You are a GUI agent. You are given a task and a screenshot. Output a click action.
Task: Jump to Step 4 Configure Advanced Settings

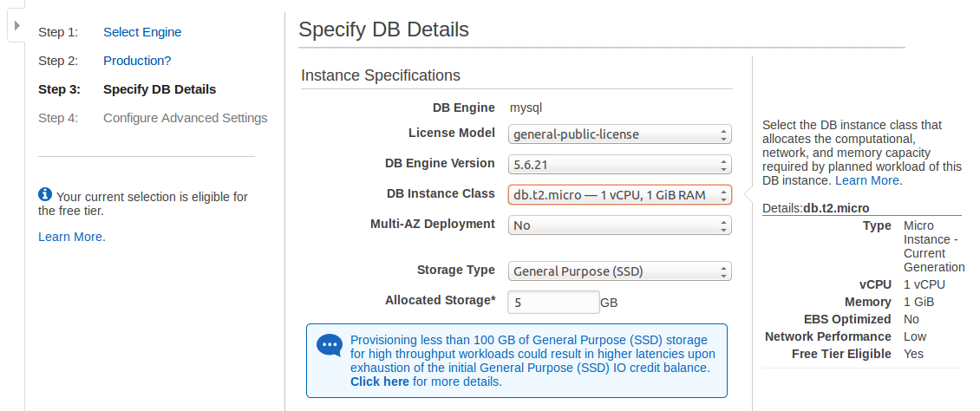[185, 118]
